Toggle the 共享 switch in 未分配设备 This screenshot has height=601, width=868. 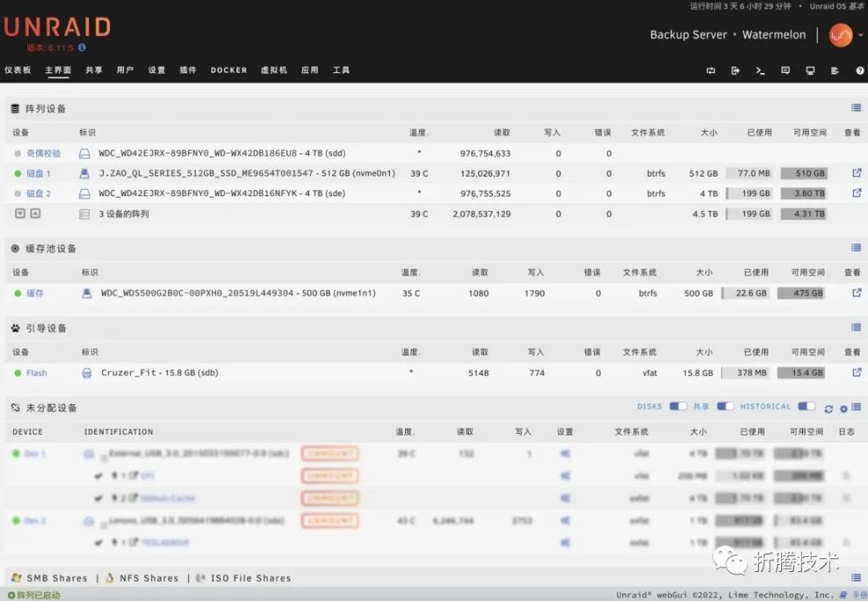[x=726, y=407]
